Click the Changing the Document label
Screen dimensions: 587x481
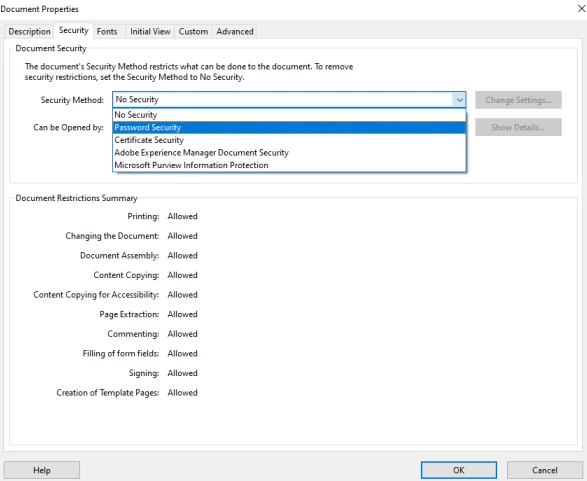click(112, 236)
